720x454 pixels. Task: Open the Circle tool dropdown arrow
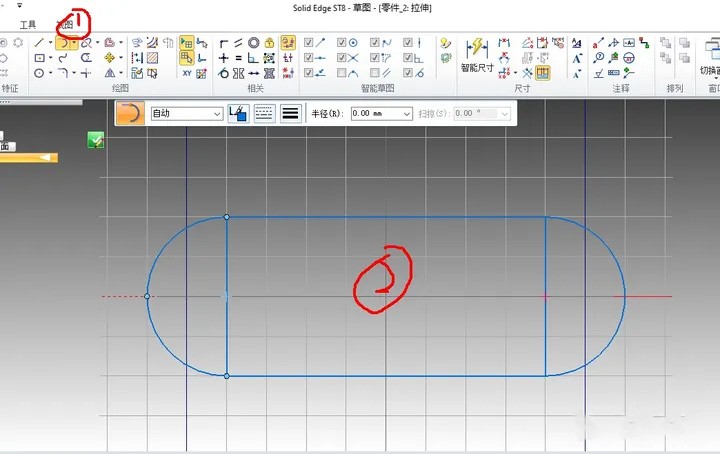51,73
